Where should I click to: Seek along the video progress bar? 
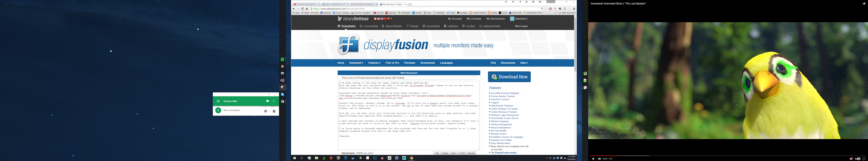pyautogui.click(x=708, y=156)
